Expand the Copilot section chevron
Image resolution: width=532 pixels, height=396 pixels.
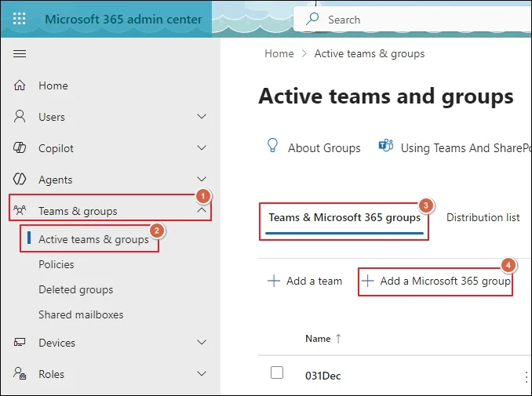[202, 147]
